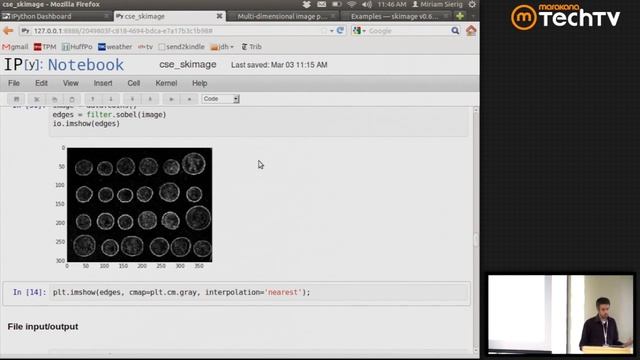Click the Save notebook toolbar icon
This screenshot has height=360, width=640.
(16, 99)
